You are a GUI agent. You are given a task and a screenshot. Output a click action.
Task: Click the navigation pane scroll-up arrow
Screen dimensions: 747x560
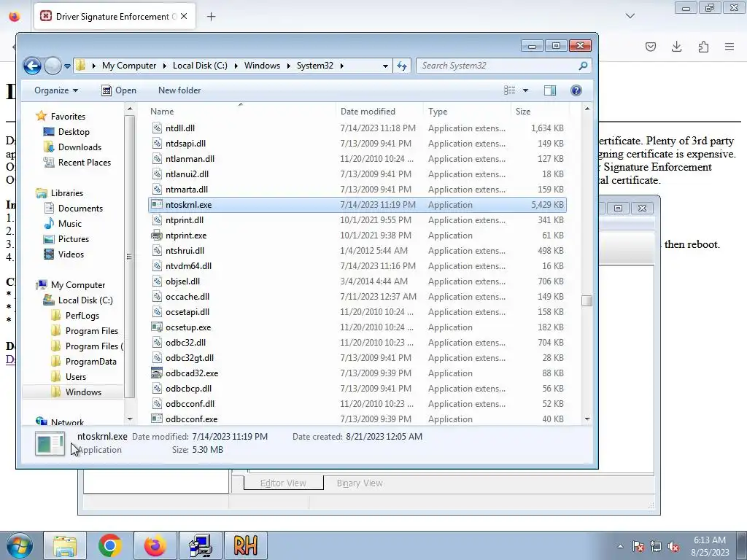130,109
